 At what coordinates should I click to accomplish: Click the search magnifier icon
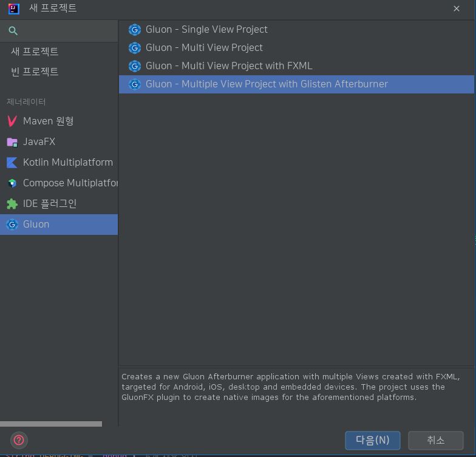(13, 30)
